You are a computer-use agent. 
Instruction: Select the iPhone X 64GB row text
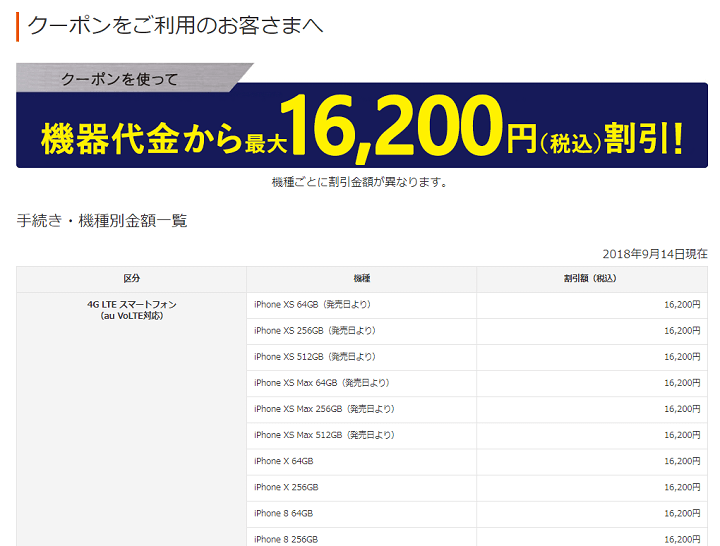[x=284, y=461]
